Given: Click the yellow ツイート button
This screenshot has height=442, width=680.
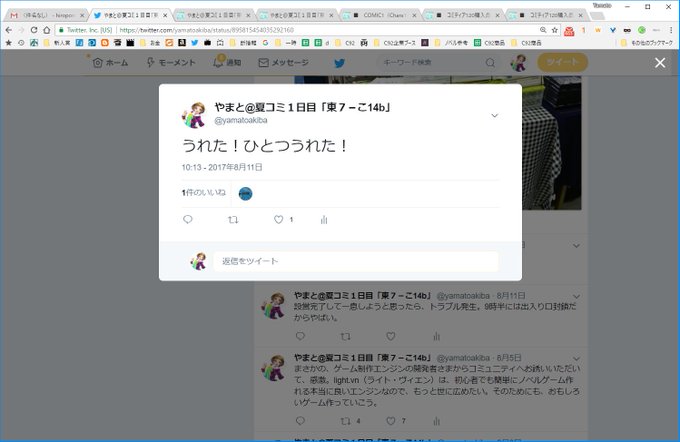Looking at the screenshot, I should 562,62.
